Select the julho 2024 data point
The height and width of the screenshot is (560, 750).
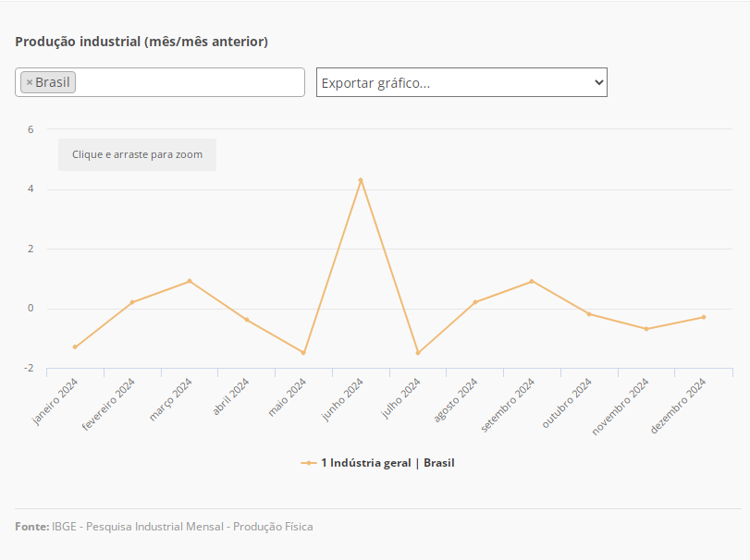[418, 353]
